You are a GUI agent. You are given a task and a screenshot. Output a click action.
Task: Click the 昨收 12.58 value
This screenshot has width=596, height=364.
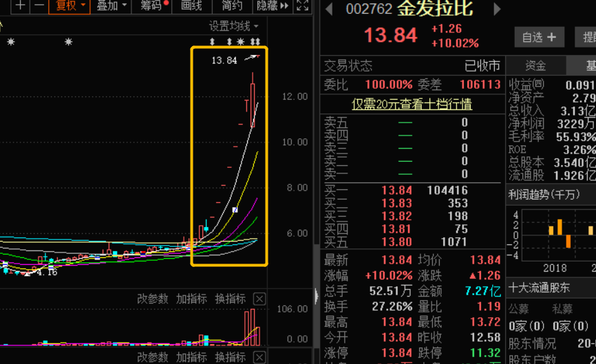(485, 337)
